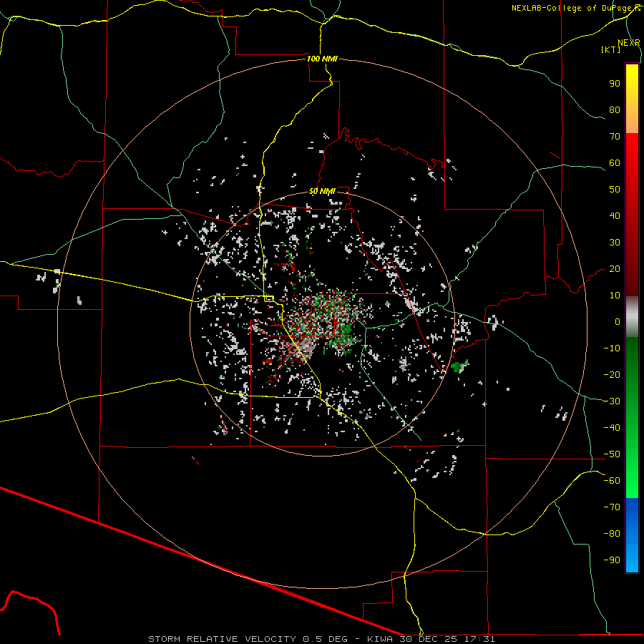This screenshot has height=644, width=644.
Task: Click the '-90' value on the velocity scale
Action: (x=612, y=560)
